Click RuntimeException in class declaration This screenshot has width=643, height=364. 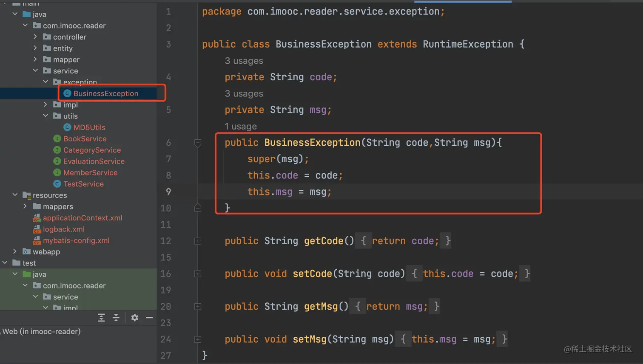point(468,44)
